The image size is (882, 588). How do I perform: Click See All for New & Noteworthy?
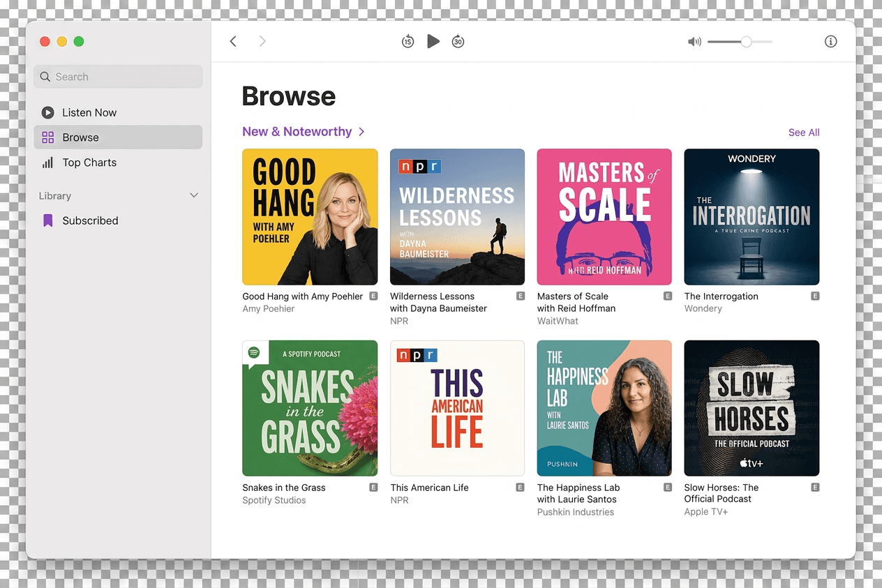tap(804, 133)
